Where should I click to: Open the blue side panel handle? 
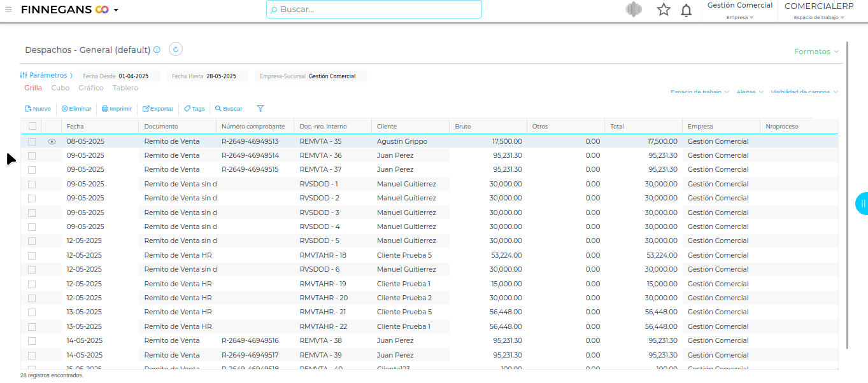[x=862, y=204]
